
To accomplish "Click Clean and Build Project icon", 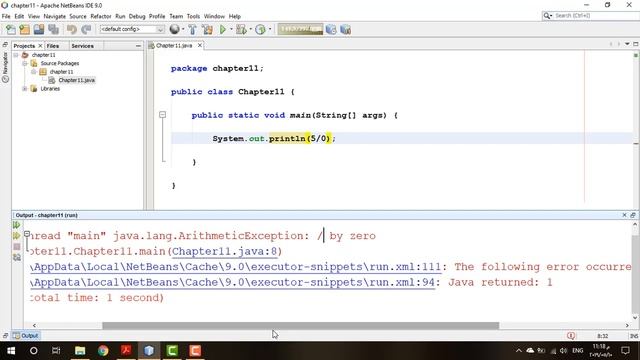I will click(x=207, y=29).
